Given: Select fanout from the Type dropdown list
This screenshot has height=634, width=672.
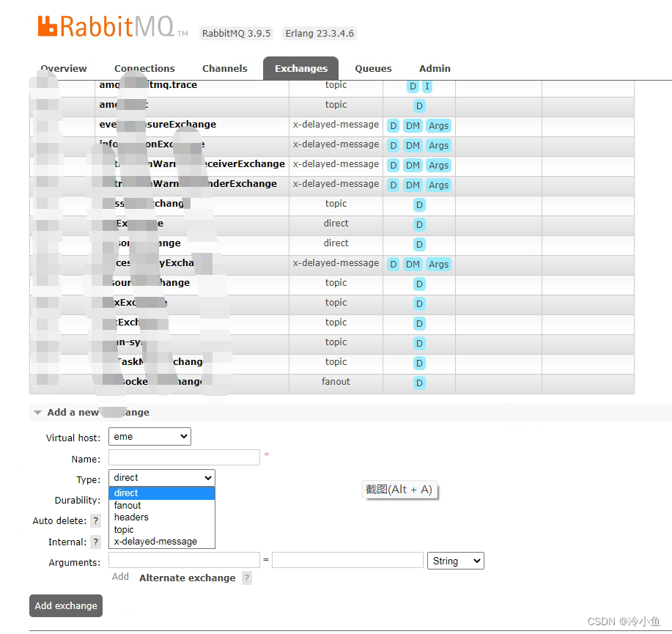Looking at the screenshot, I should pos(128,505).
